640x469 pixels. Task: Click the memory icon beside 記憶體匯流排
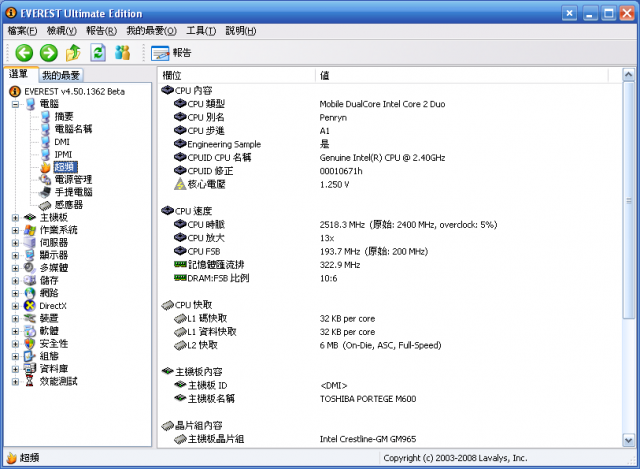[180, 265]
